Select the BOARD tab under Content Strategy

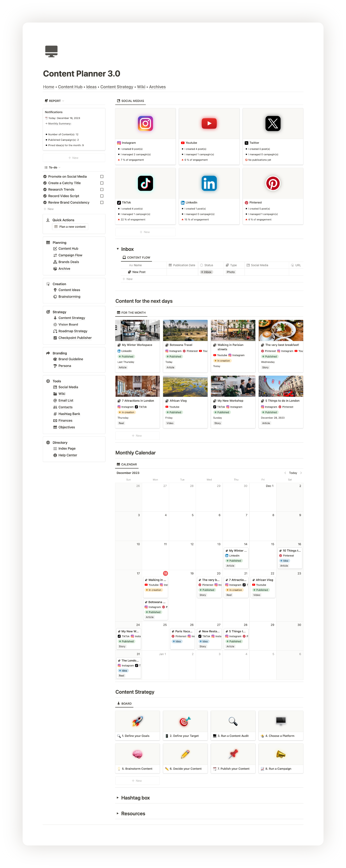pyautogui.click(x=124, y=704)
